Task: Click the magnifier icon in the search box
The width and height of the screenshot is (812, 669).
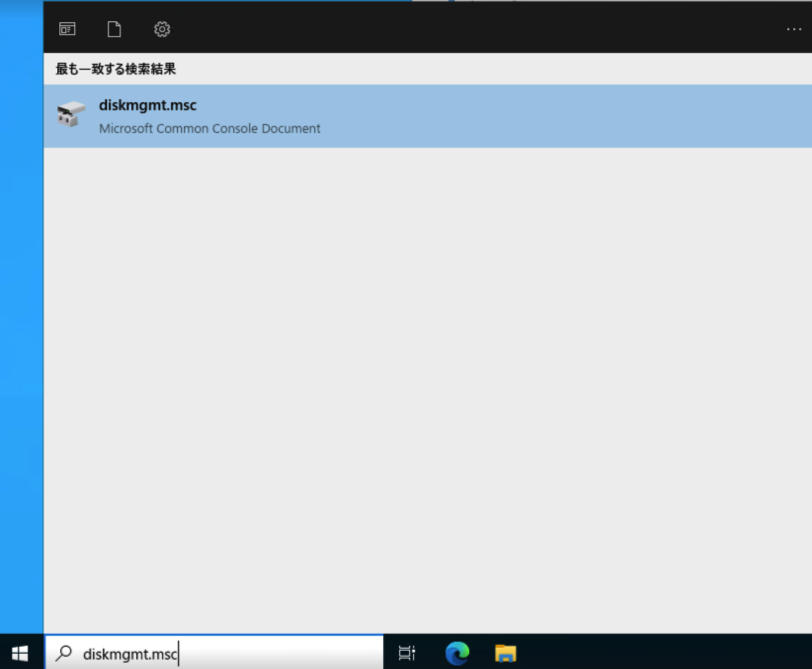Action: click(63, 653)
